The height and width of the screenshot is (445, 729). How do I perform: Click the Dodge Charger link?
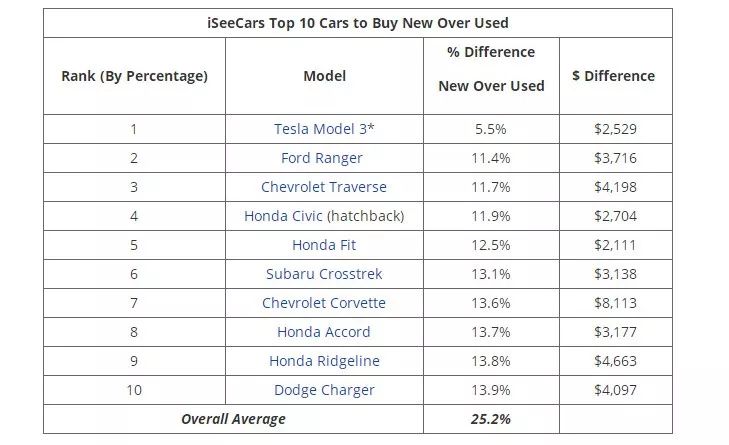(x=324, y=390)
